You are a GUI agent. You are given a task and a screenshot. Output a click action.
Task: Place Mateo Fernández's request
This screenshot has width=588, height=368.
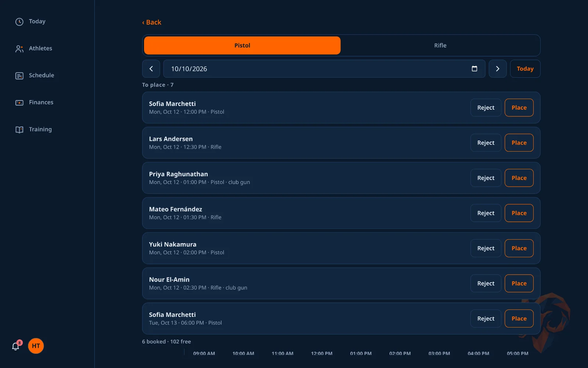tap(519, 213)
